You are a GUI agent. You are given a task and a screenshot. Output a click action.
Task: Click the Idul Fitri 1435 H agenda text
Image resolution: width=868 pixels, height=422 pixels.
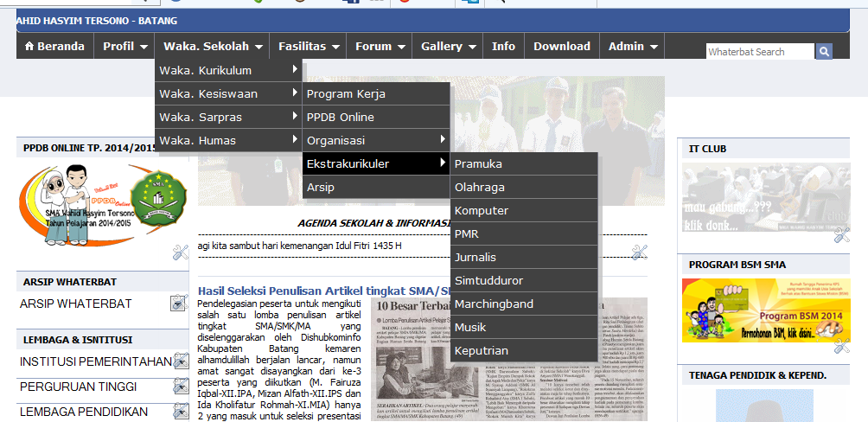[x=299, y=246]
